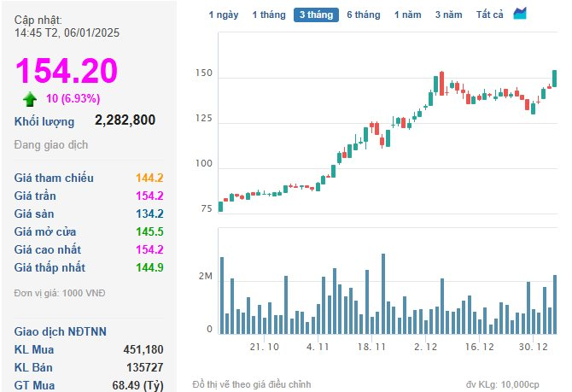Select the 1 ngày time range tab

pyautogui.click(x=224, y=15)
